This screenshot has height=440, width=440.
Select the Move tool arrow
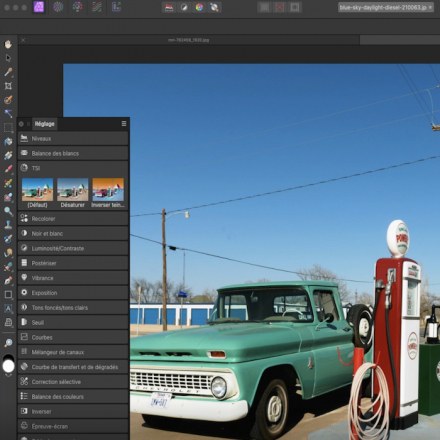click(8, 58)
